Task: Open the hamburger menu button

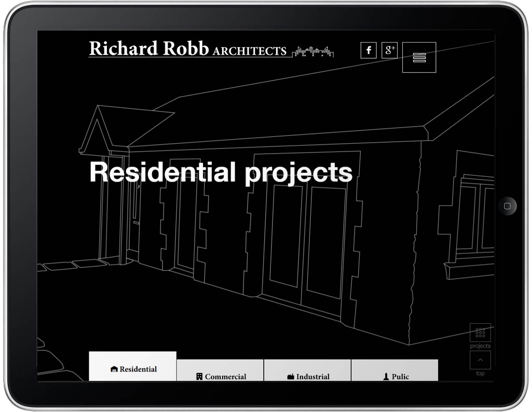Action: [419, 57]
